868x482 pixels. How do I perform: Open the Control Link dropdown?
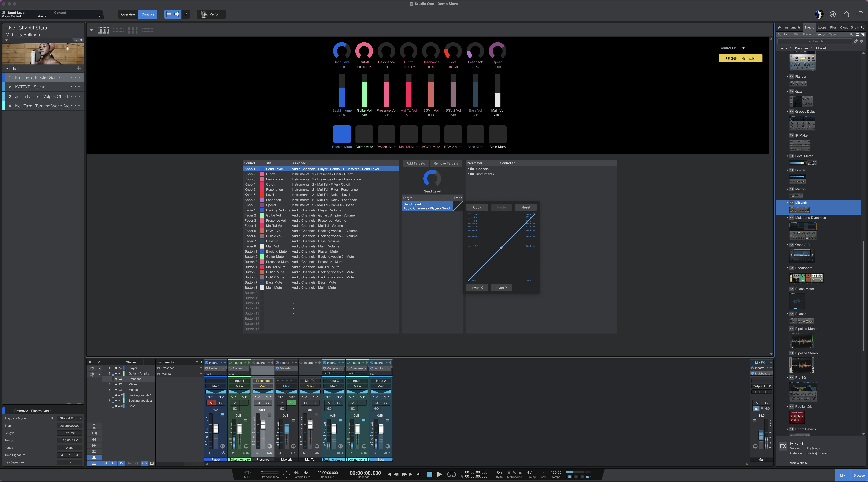click(743, 48)
